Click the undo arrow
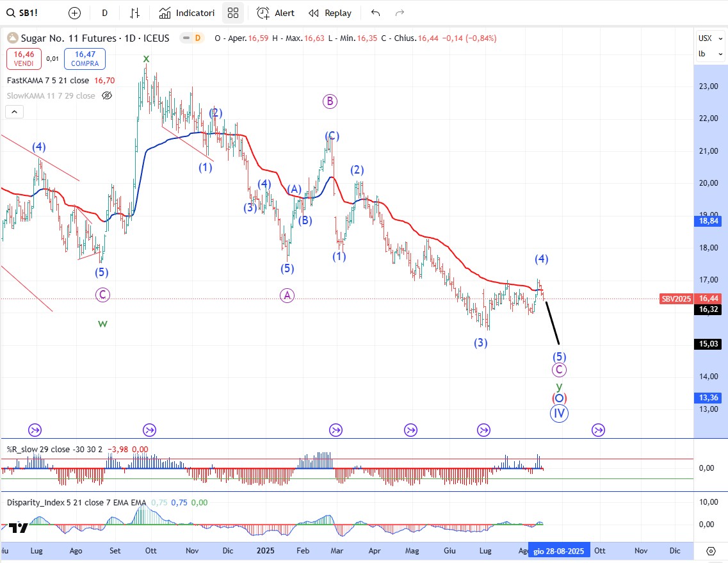Viewport: 728px width, 563px height. (375, 13)
